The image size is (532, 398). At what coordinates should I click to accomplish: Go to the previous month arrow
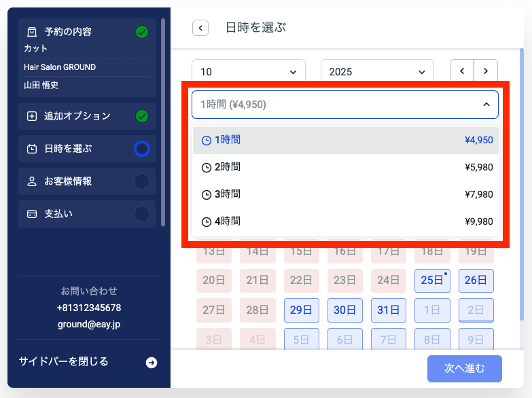pos(462,71)
